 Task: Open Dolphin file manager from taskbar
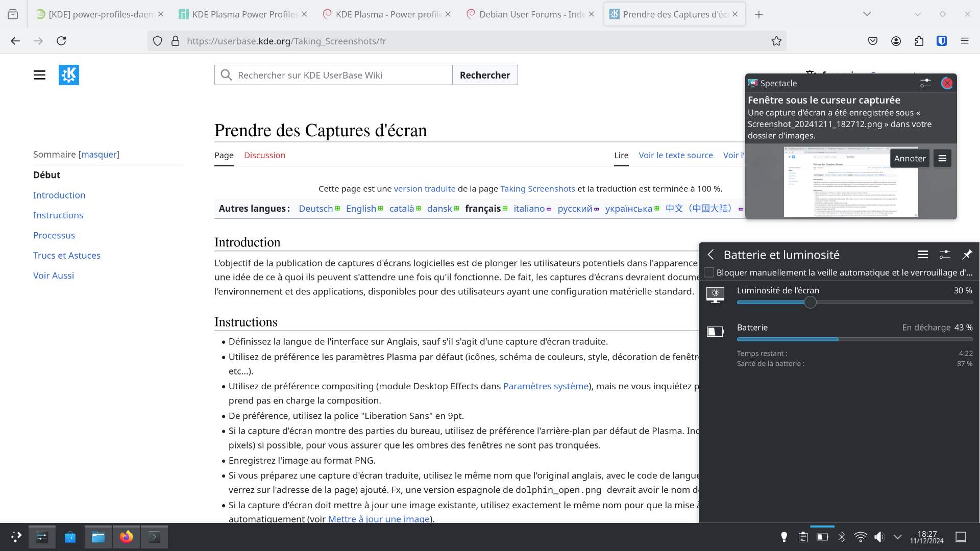[98, 537]
